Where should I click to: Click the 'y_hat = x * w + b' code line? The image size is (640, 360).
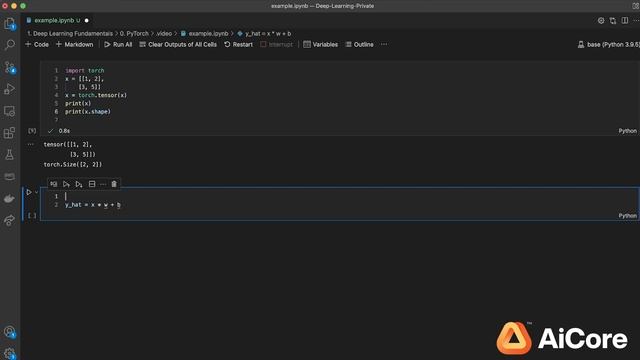[93, 205]
